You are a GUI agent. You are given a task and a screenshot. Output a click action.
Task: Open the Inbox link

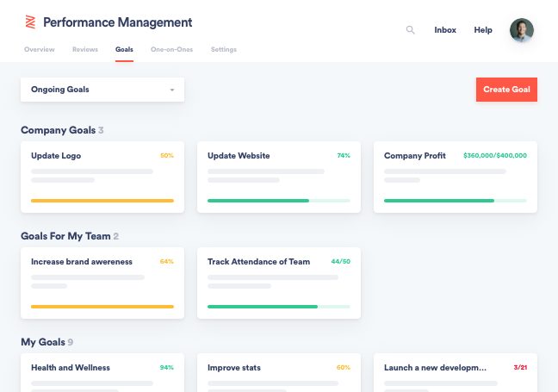(x=445, y=30)
